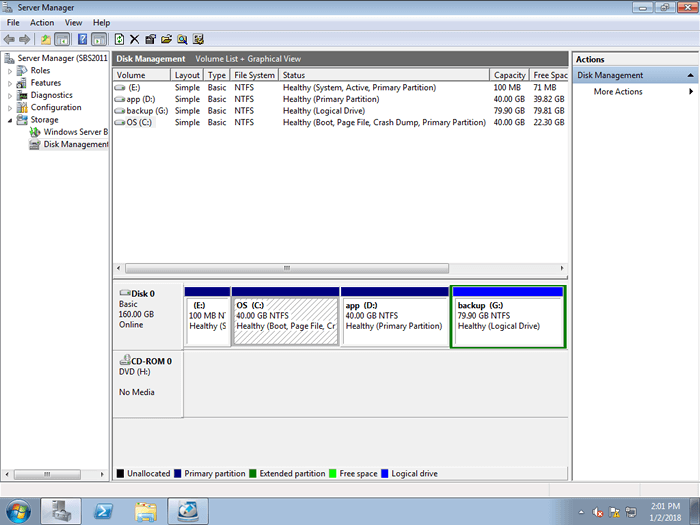Select the app (D:) volume row
Screen dimensions: 700x525
(340, 99)
